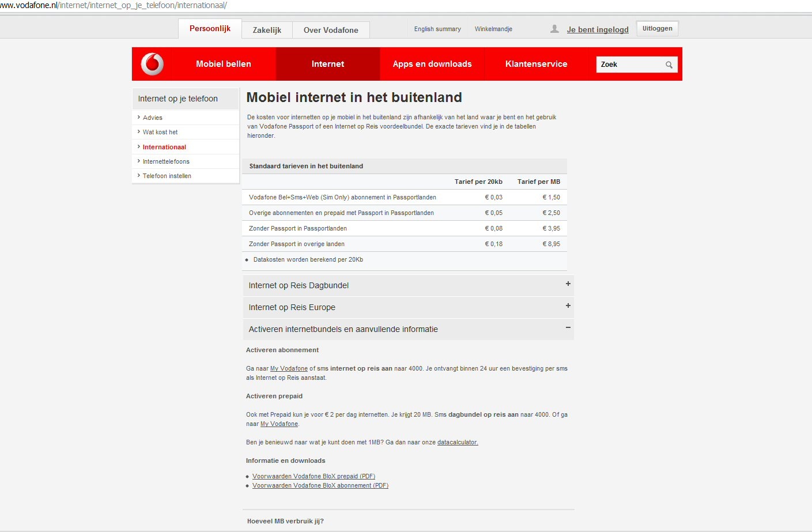Click Vodafone Bel+Sms+Web (Sim Only) row label
812x532 pixels.
click(x=342, y=197)
